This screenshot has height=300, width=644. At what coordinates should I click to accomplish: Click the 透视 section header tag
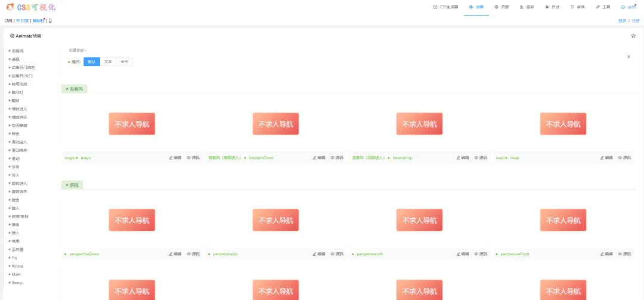(x=72, y=185)
